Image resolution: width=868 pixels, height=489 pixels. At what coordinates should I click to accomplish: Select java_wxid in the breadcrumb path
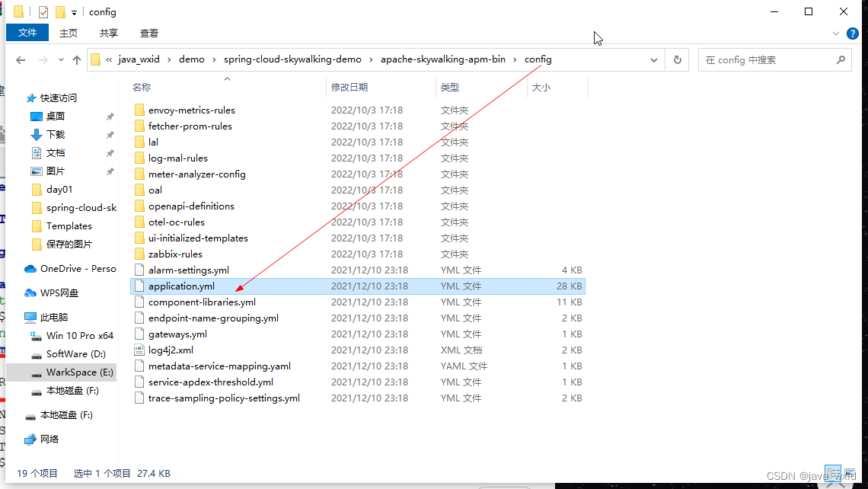click(139, 59)
